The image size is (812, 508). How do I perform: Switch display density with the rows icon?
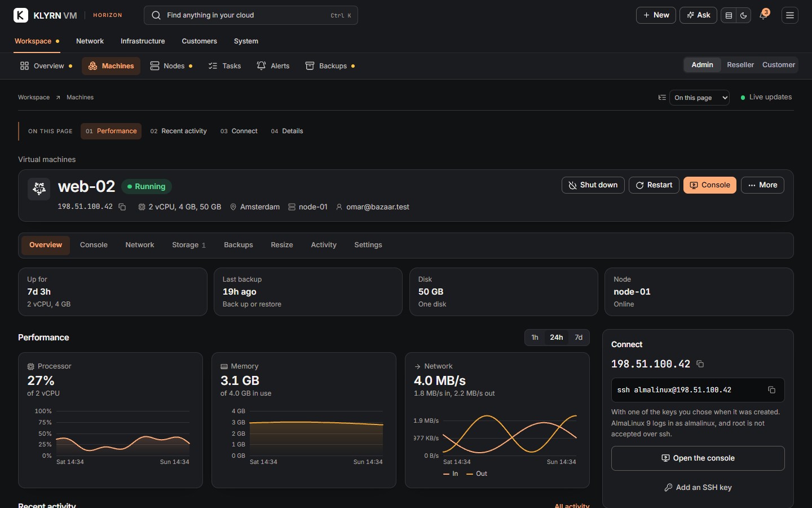[x=729, y=15]
